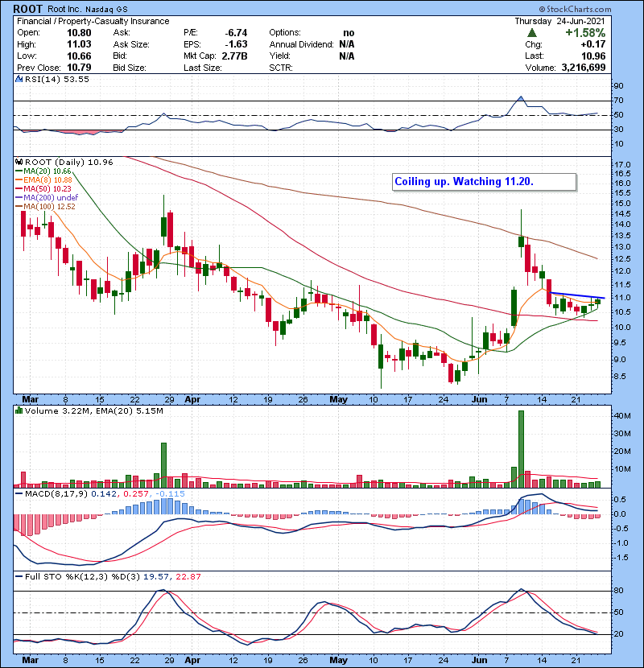Click the Financial / Property-Casualty Insurance label
This screenshot has width=644, height=668.
click(x=93, y=21)
